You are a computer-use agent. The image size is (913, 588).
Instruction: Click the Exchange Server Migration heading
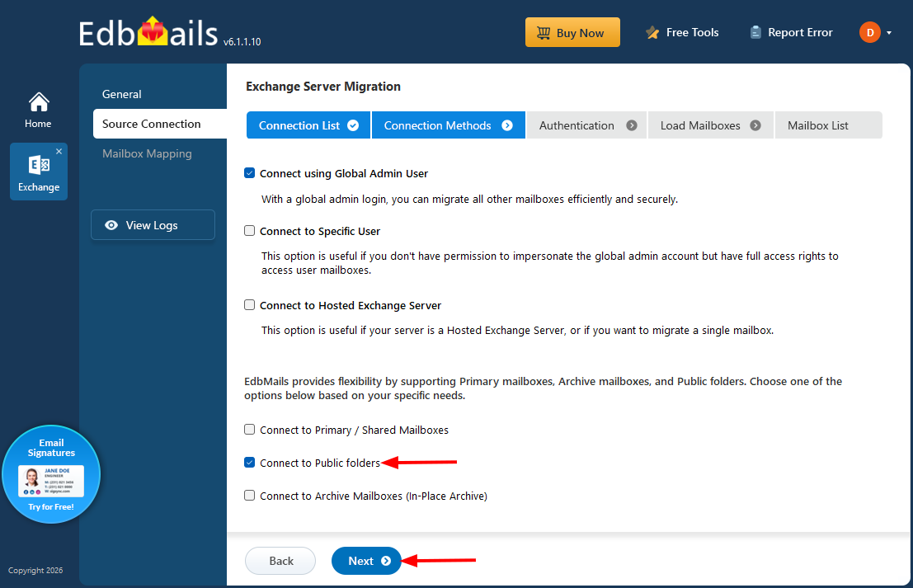(323, 86)
